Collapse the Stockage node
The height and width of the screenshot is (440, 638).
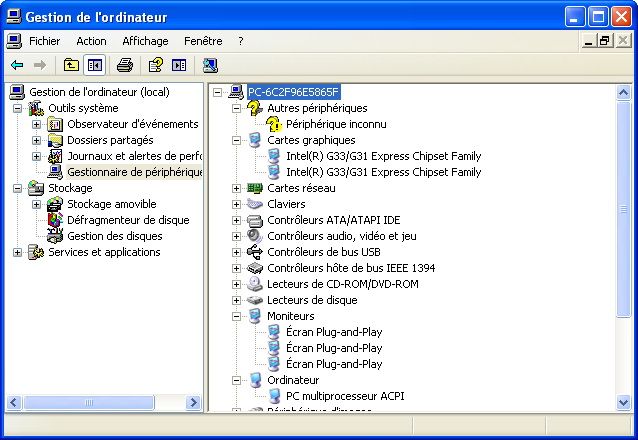coord(17,188)
